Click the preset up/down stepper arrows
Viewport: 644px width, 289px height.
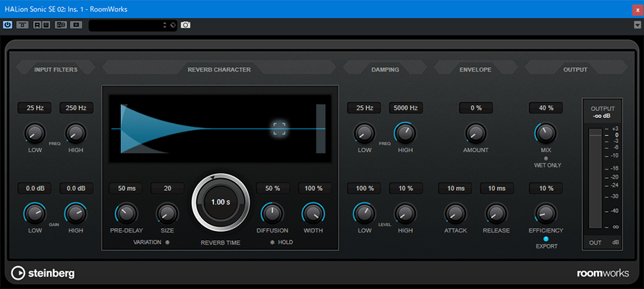[165, 25]
